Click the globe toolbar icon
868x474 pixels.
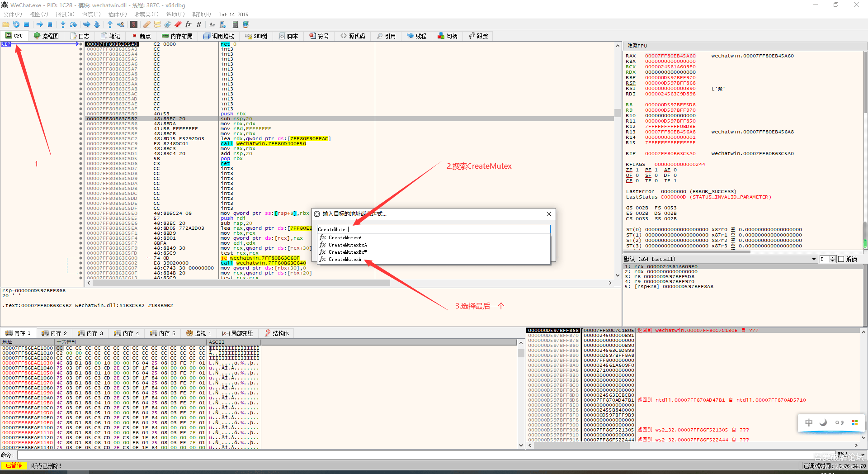coord(246,24)
